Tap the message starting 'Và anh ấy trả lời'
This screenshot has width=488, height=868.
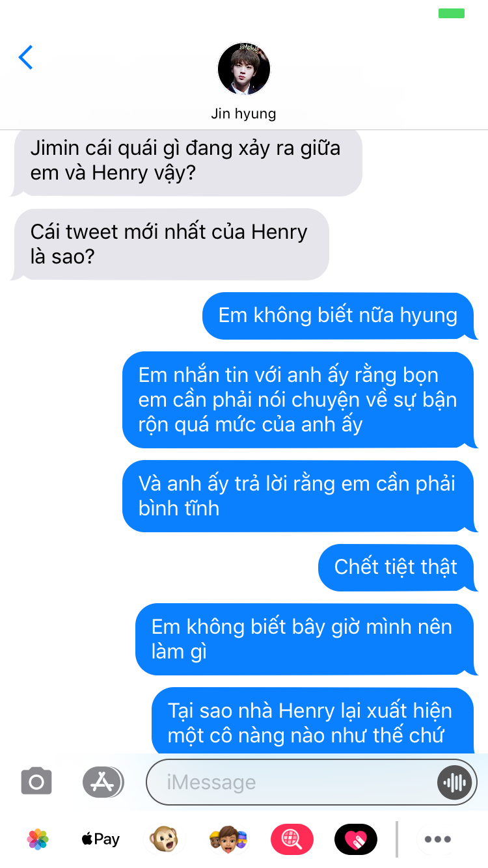pyautogui.click(x=299, y=496)
